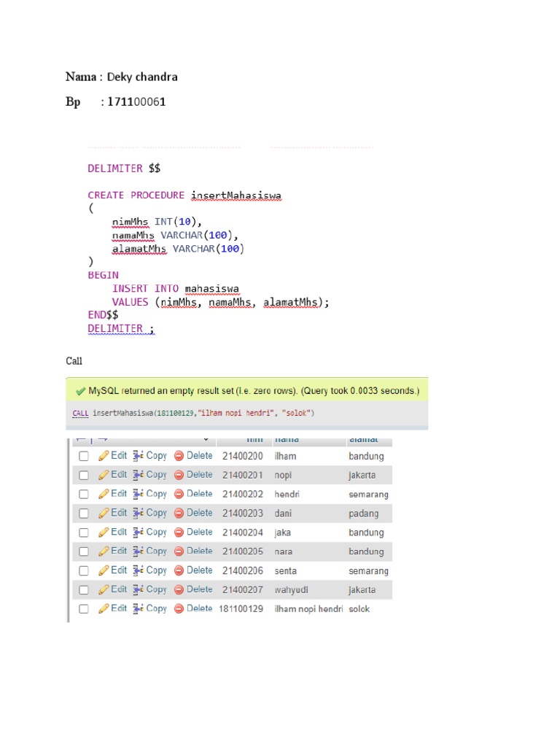Click the pencil Edit icon for row 181100129
This screenshot has height=747, width=560.
(104, 609)
